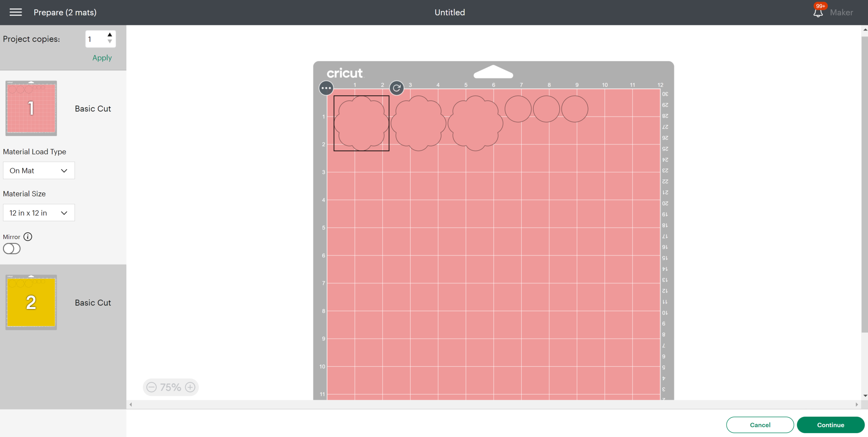Select the second circle on mat
Viewport: 868px width, 437px height.
coord(546,109)
